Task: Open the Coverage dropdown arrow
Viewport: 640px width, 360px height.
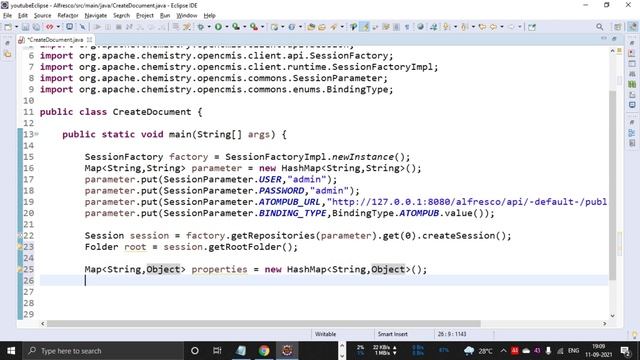Action: tap(244, 27)
